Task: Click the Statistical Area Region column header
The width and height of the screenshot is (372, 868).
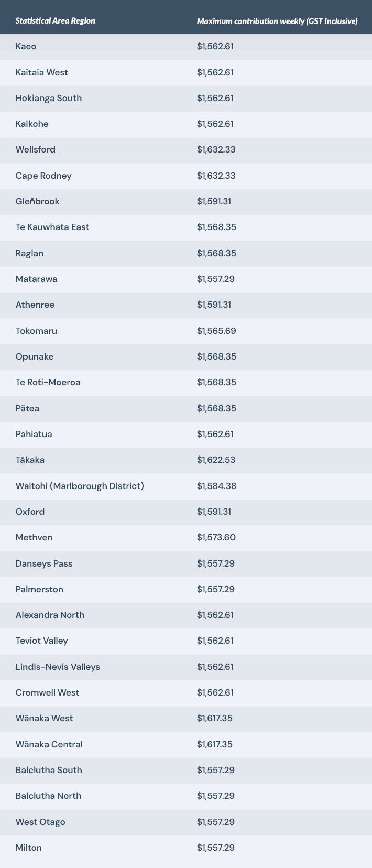Action: tap(56, 21)
